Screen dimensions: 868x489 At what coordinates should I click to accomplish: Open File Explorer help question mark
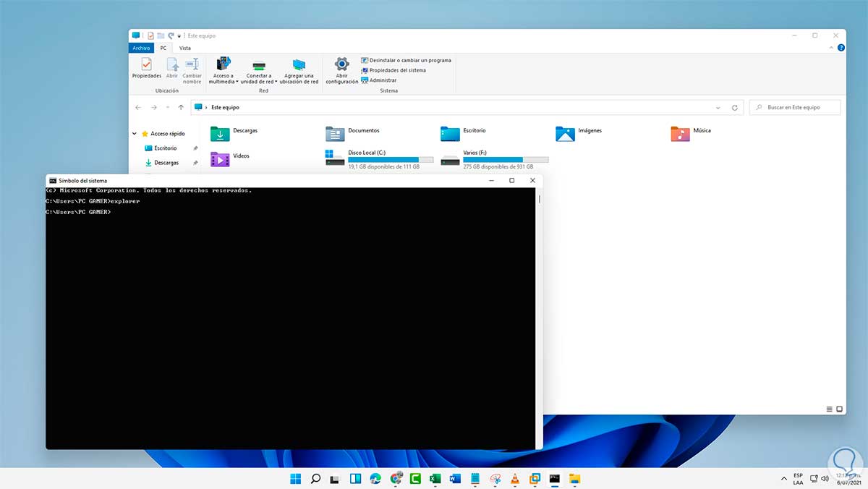click(x=841, y=48)
